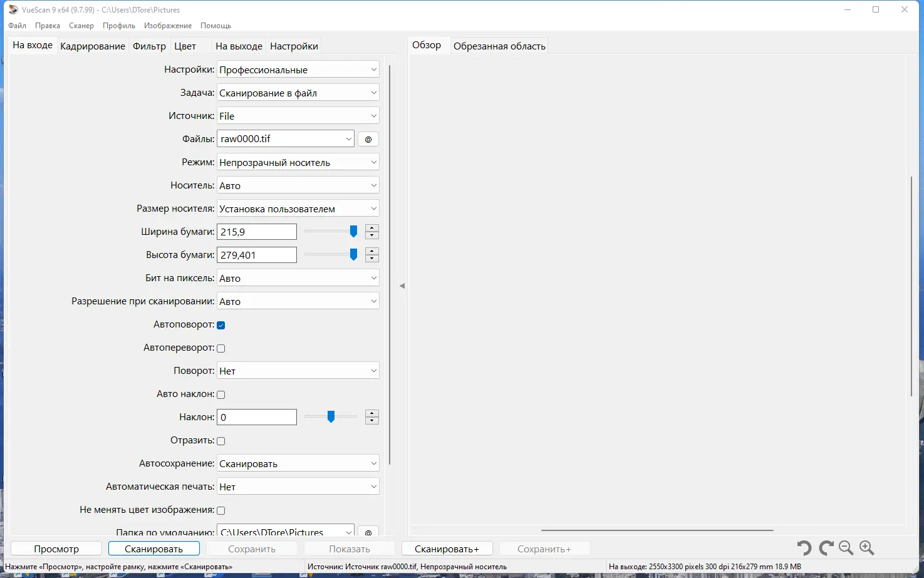Click the @ button next to Папка по умолчанию
Screen dimensions: 924x578
click(368, 532)
